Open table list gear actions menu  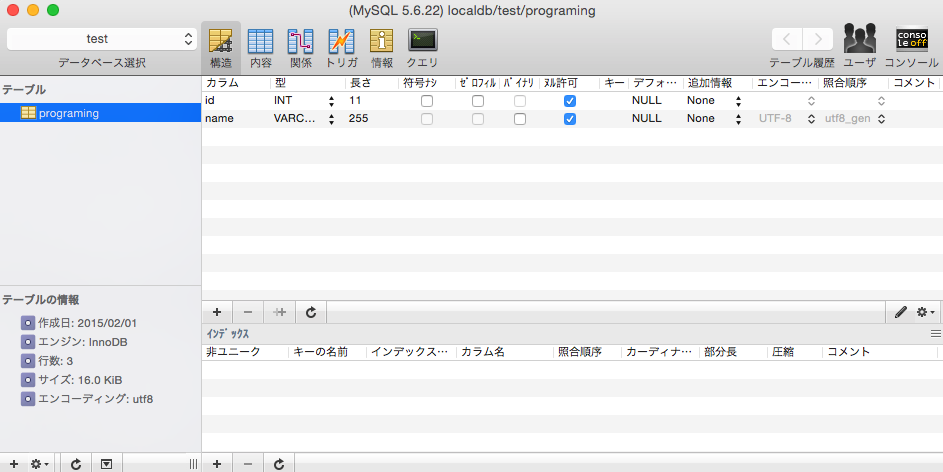(x=41, y=464)
